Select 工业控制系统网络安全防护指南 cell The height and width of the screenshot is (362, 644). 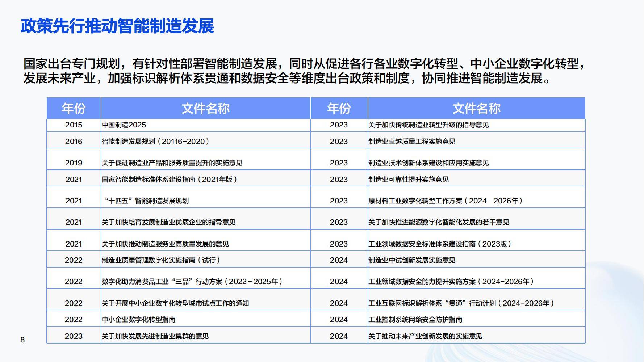coord(476,319)
